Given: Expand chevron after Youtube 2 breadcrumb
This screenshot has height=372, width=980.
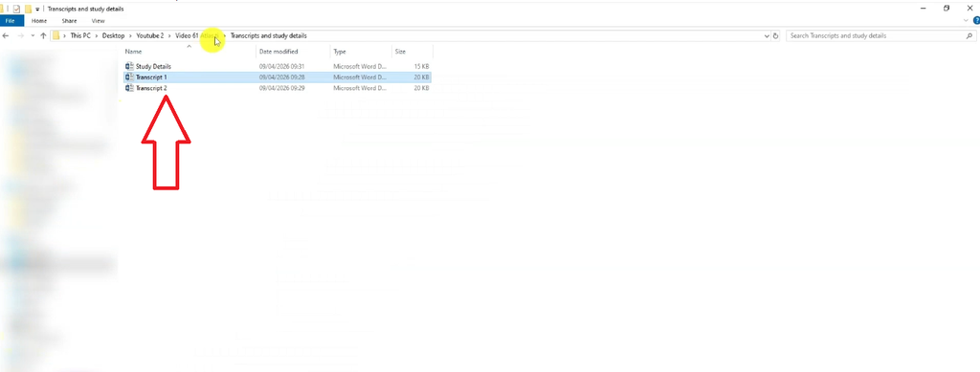Looking at the screenshot, I should [169, 36].
